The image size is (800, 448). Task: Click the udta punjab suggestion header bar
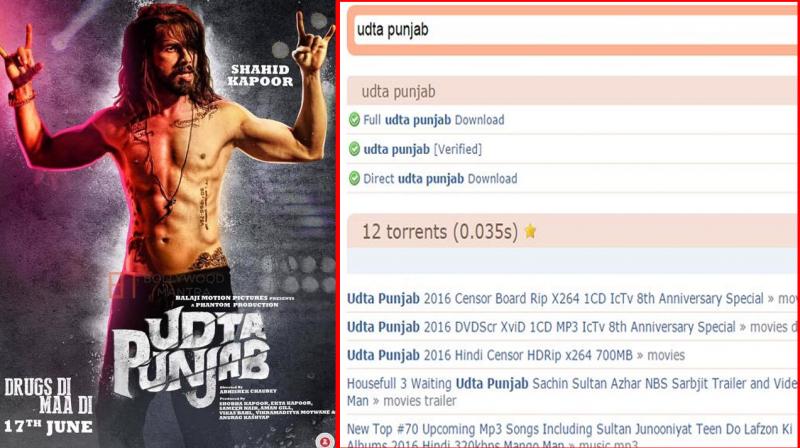572,91
